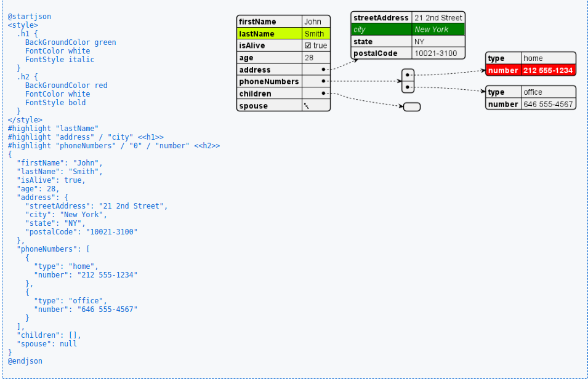Click the '.h2 {' selector line in code
This screenshot has height=379, width=588.
tap(27, 77)
